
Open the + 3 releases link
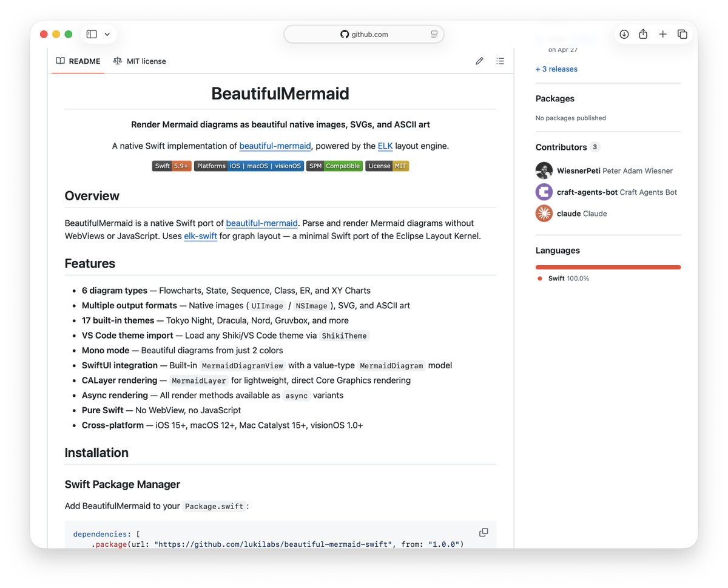click(x=556, y=69)
